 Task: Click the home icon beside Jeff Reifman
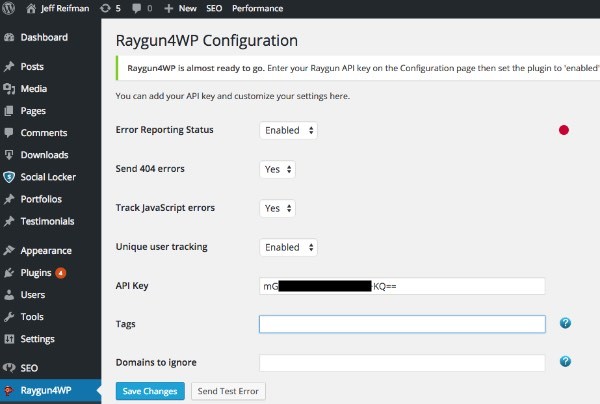[31, 8]
